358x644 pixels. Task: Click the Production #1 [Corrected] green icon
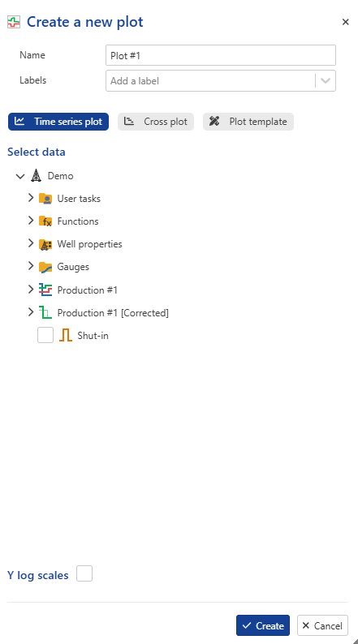45,313
